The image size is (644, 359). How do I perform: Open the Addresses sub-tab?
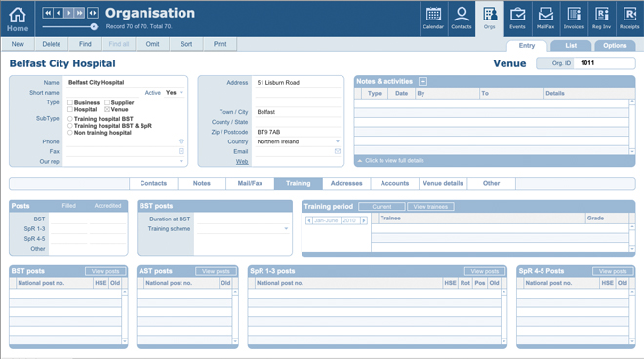[346, 183]
